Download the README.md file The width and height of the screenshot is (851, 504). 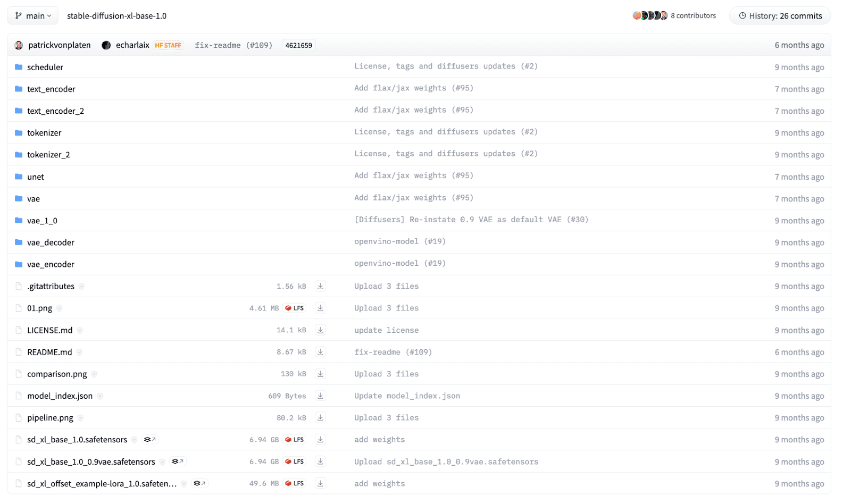pos(320,352)
